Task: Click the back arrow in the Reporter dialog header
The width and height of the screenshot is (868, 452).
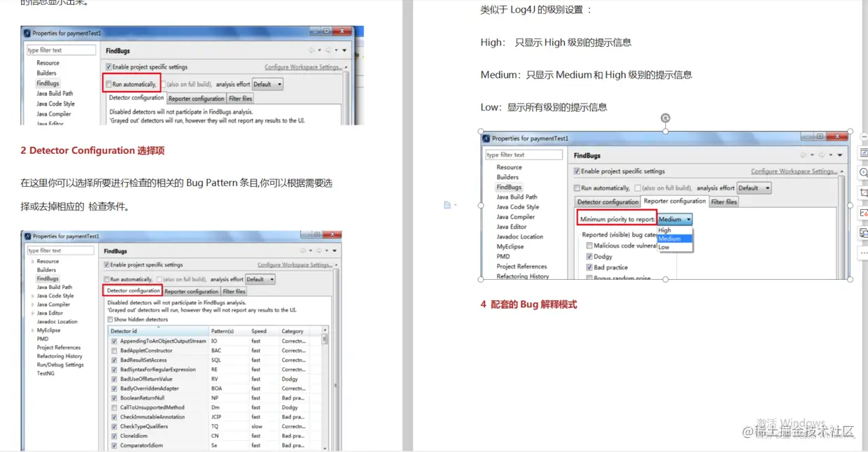Action: [x=804, y=155]
